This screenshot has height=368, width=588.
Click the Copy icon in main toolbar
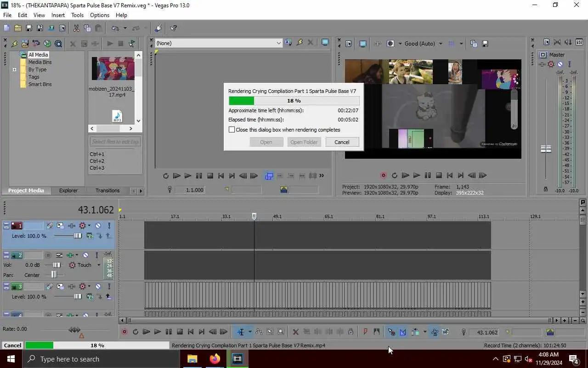(x=87, y=28)
